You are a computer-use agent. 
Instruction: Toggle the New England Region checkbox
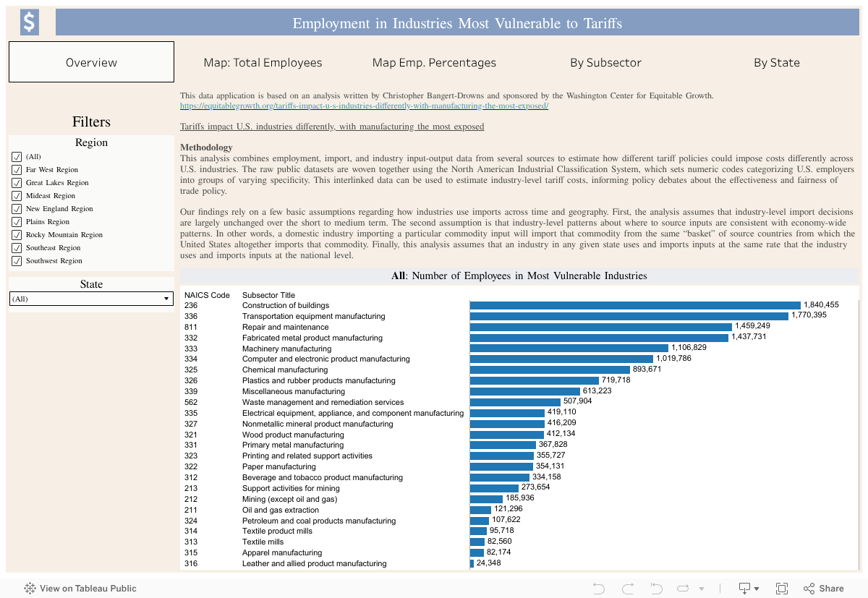point(16,209)
